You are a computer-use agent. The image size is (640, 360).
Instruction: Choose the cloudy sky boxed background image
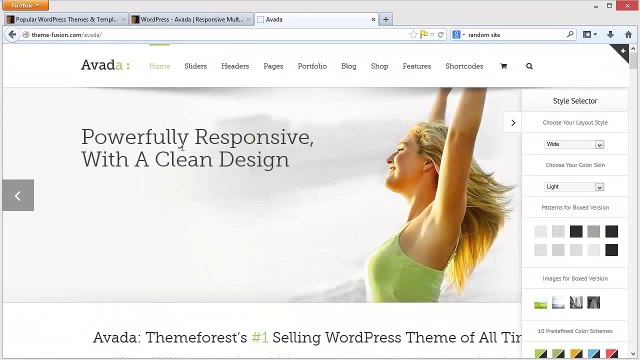558,303
